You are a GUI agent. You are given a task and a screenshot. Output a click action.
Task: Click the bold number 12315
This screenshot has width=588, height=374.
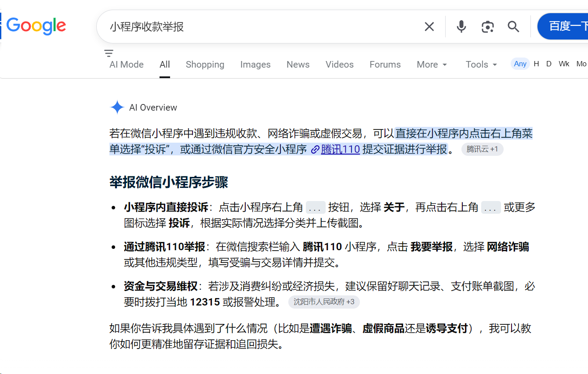pos(205,302)
